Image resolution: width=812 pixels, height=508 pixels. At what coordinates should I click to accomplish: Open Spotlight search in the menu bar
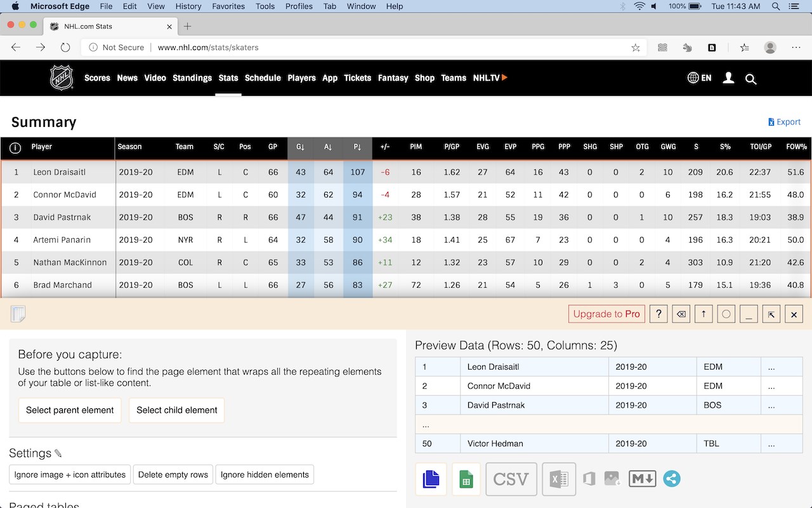(775, 6)
